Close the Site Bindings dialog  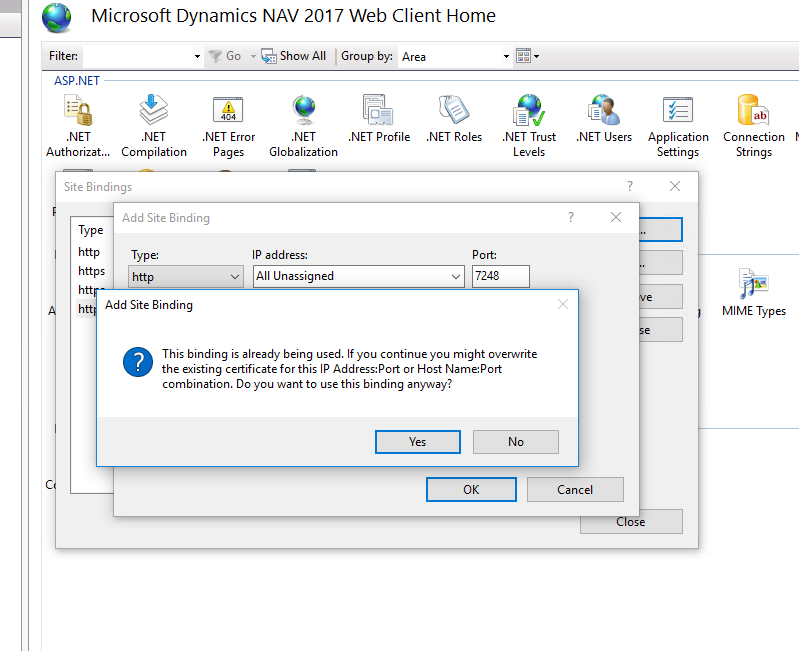675,186
